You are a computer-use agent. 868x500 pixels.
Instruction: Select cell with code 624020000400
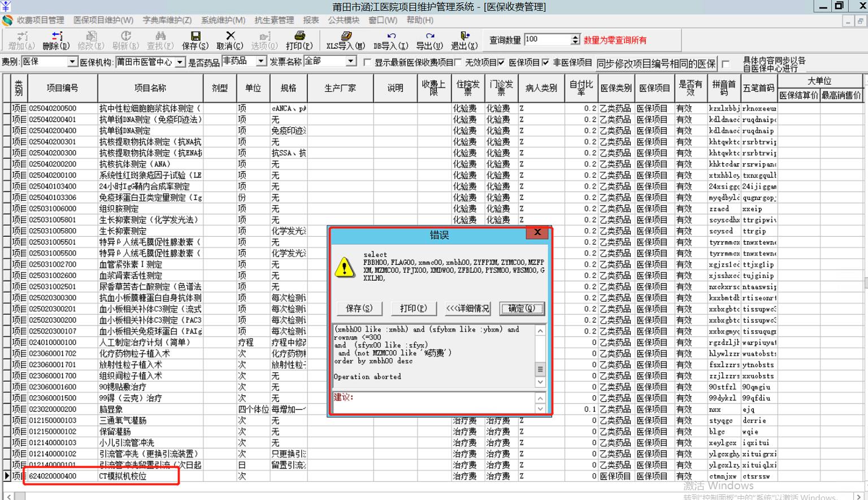pos(63,476)
